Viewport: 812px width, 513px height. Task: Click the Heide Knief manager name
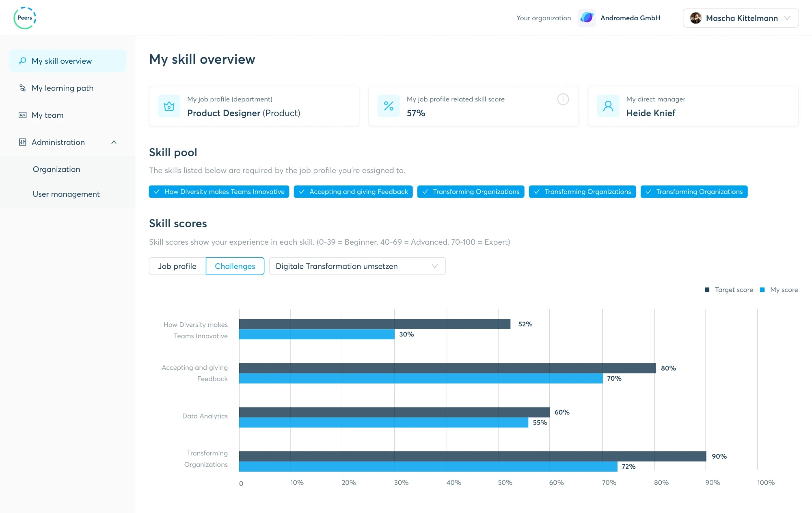[651, 113]
